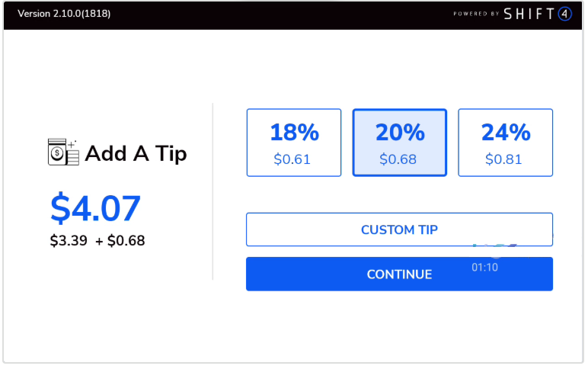Choose the 24% tip option
This screenshot has height=369, width=588.
(x=506, y=143)
